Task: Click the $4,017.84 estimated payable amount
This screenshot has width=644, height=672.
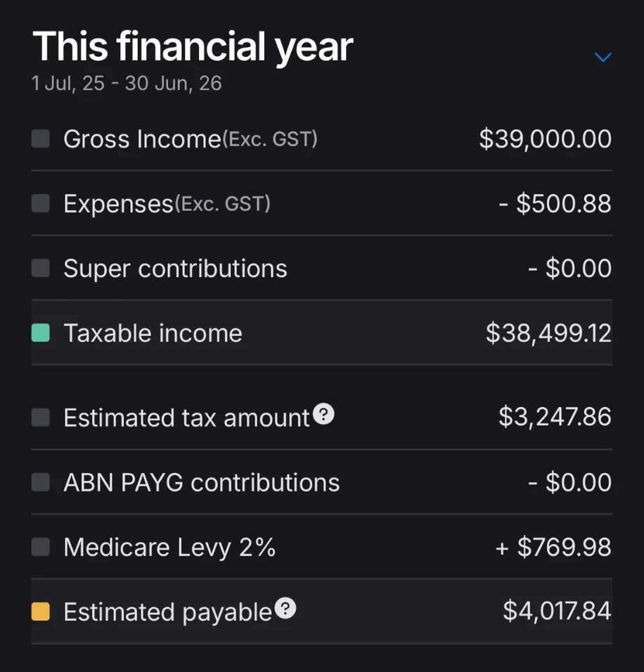Action: tap(557, 611)
